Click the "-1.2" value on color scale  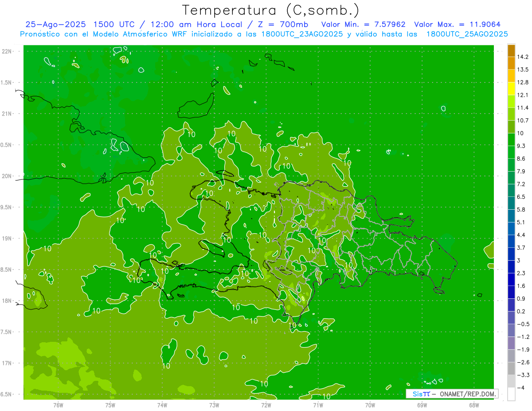(x=523, y=337)
